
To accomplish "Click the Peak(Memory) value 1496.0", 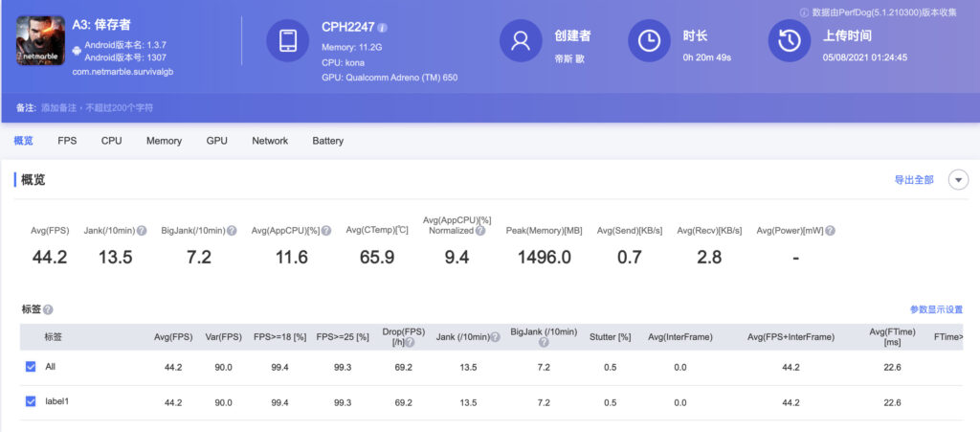I will point(544,257).
